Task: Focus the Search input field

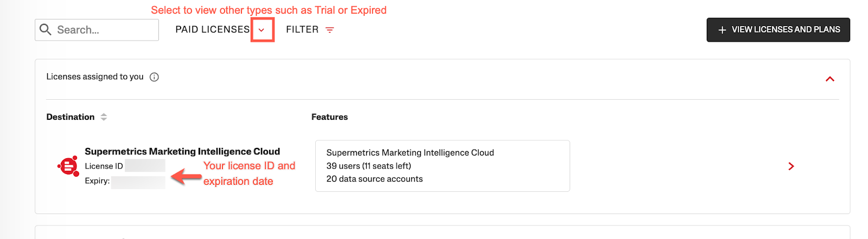Action: [97, 30]
